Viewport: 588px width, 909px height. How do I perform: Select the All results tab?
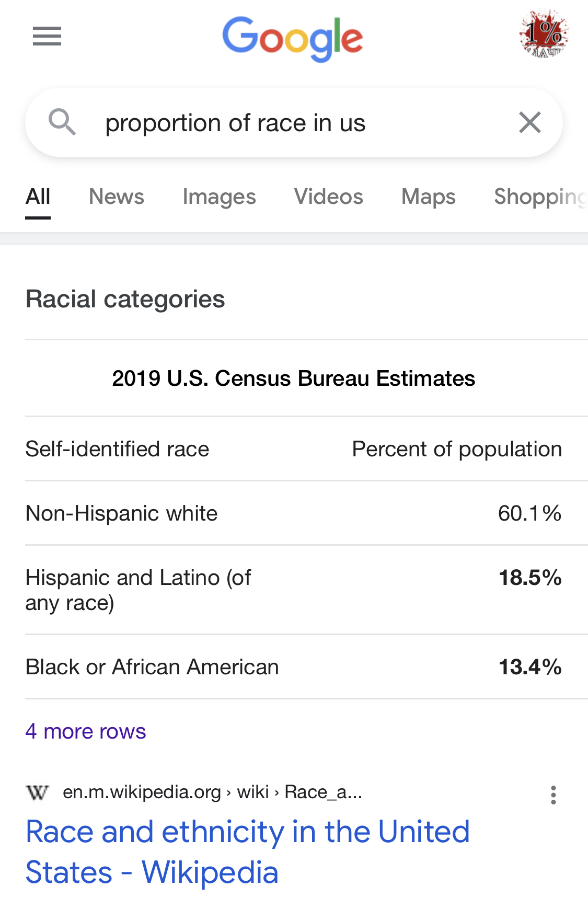38,197
